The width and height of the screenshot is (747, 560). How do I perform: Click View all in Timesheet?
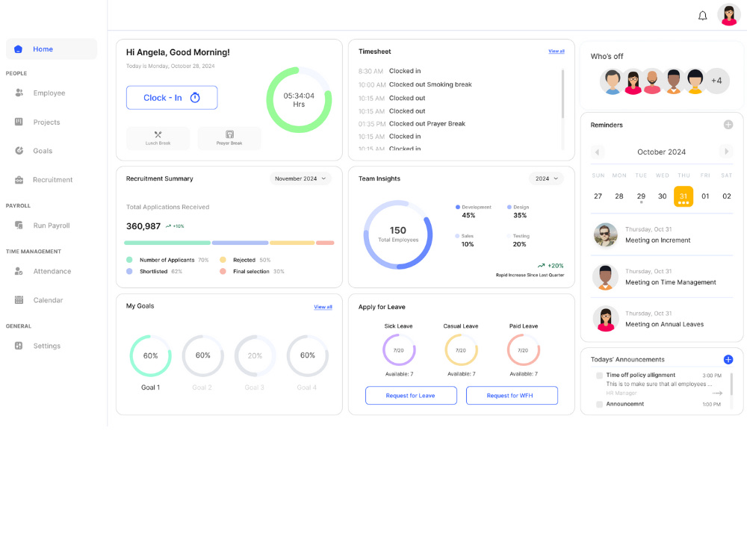556,51
